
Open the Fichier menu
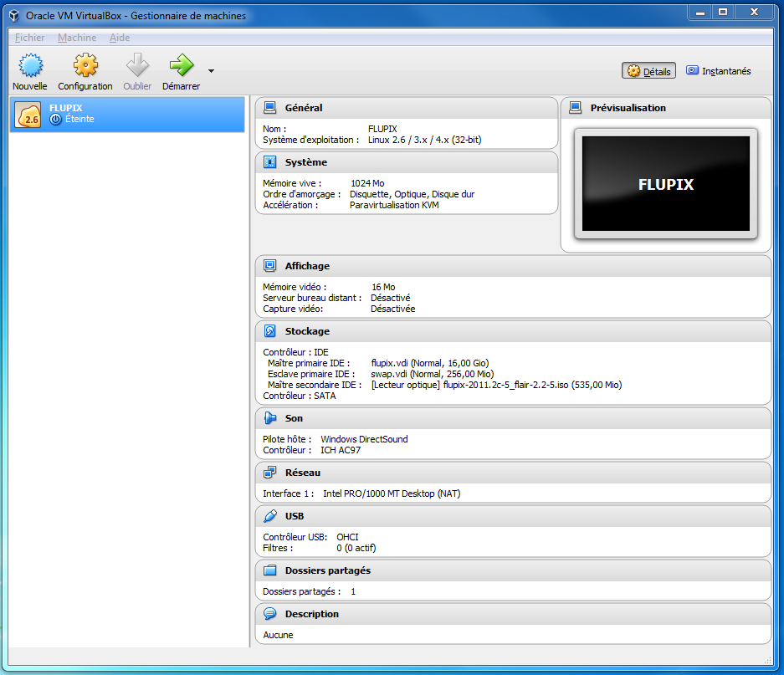coord(29,38)
